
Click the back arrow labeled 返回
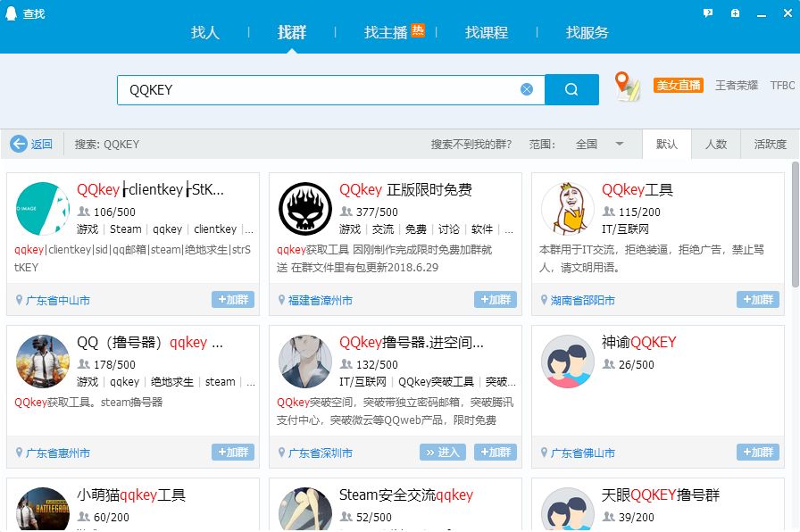coord(31,144)
